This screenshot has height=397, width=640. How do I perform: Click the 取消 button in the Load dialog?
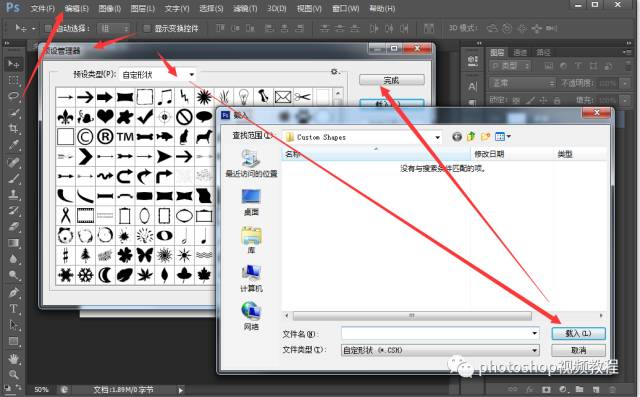click(578, 350)
